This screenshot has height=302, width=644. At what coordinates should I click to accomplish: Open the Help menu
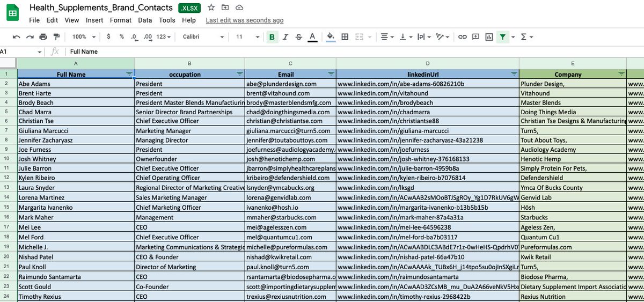189,20
